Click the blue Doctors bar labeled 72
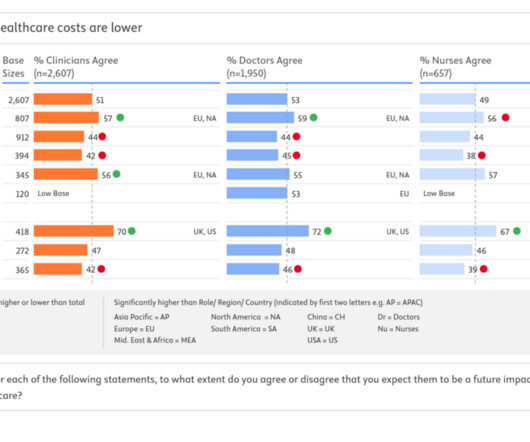Viewport: 530px width, 442px height. click(268, 231)
